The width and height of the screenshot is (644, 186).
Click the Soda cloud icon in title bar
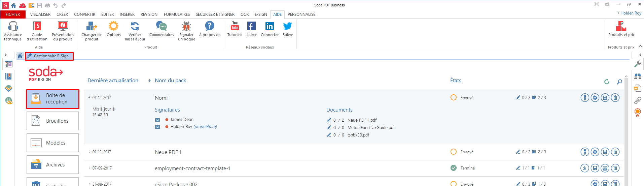(23, 5)
